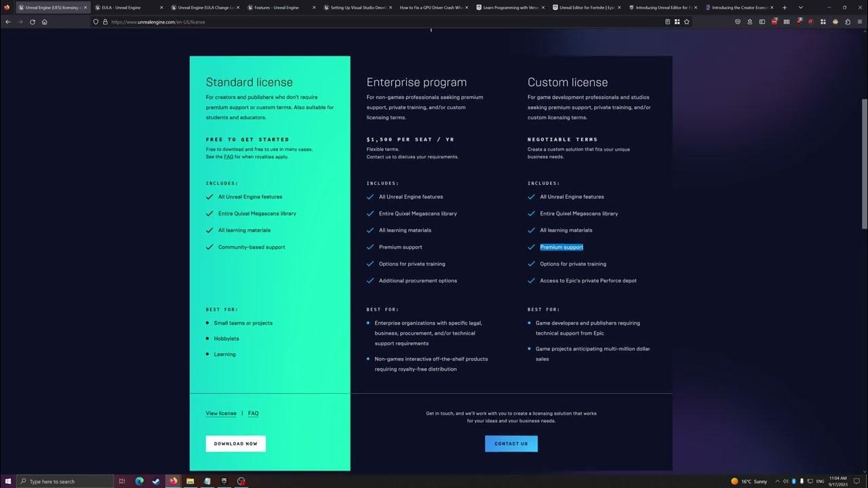
Task: Open the View license link
Action: pyautogui.click(x=221, y=413)
